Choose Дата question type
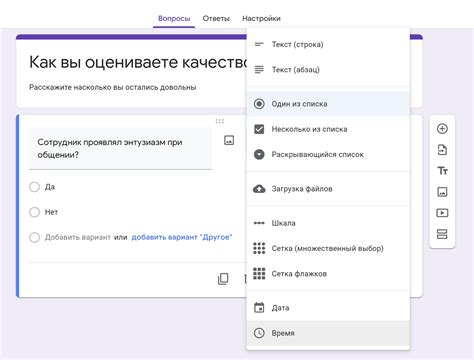This screenshot has width=474, height=360. click(328, 308)
